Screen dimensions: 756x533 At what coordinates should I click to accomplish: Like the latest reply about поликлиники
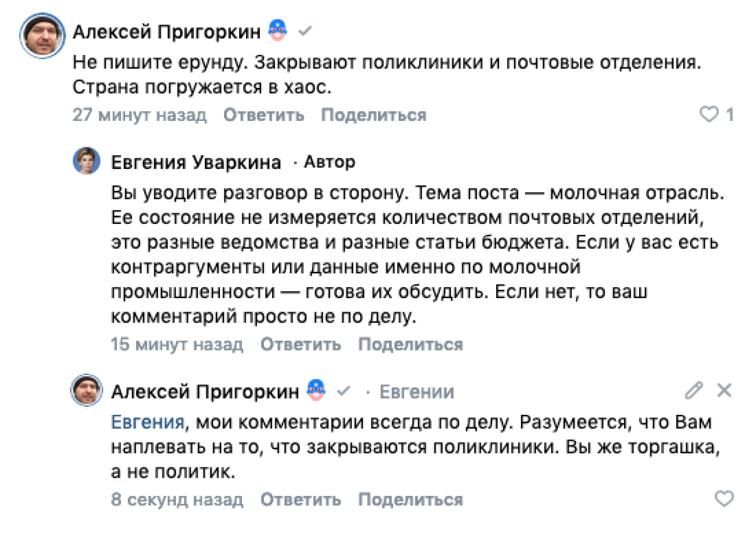[723, 498]
